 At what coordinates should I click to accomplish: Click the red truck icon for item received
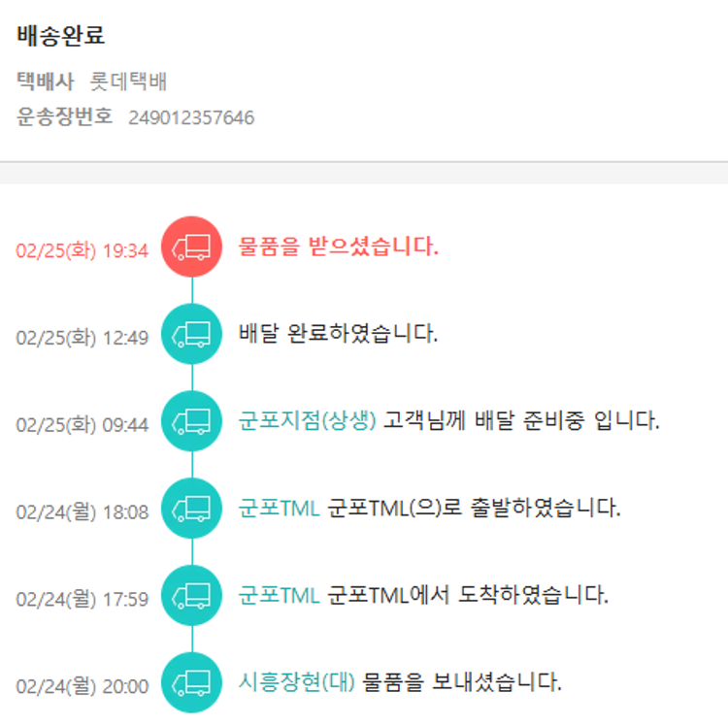coord(192,247)
